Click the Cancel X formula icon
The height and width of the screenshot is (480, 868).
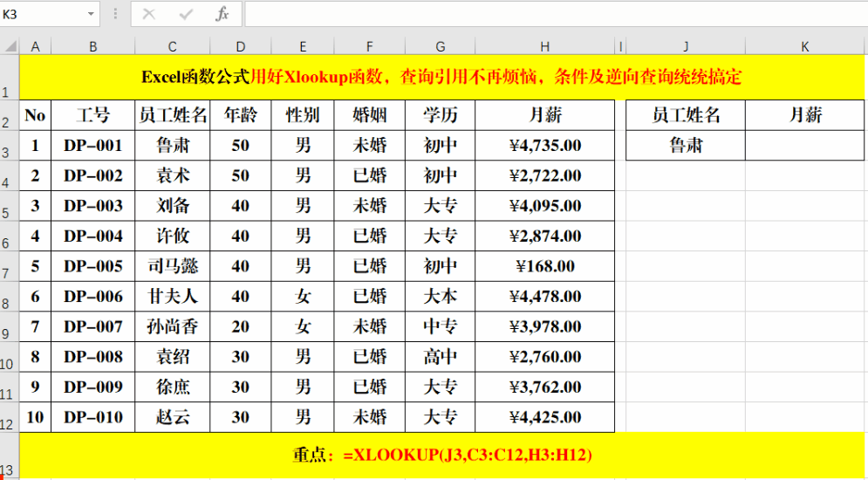[x=149, y=14]
